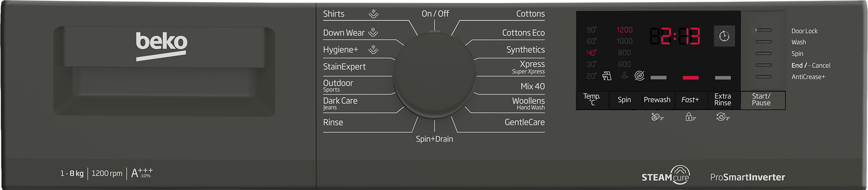Viewport: 868px width, 190px height.
Task: Toggle the Extra Rinse function button
Action: click(x=723, y=100)
